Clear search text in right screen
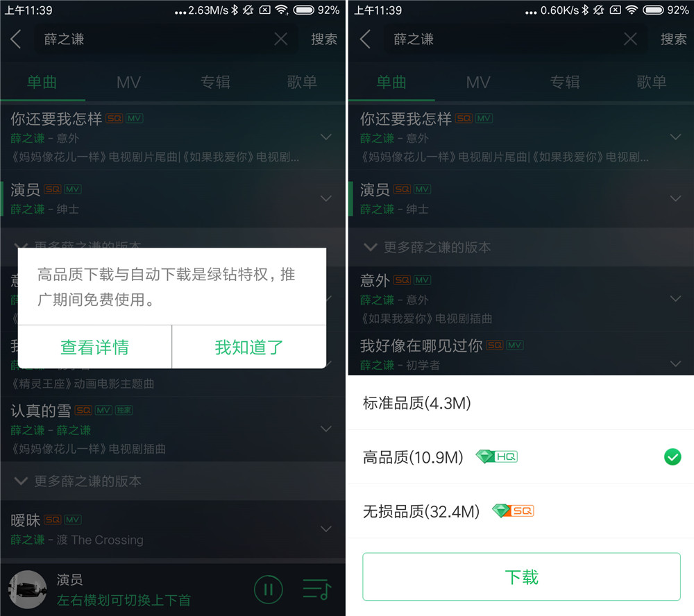The width and height of the screenshot is (694, 616). pos(630,39)
